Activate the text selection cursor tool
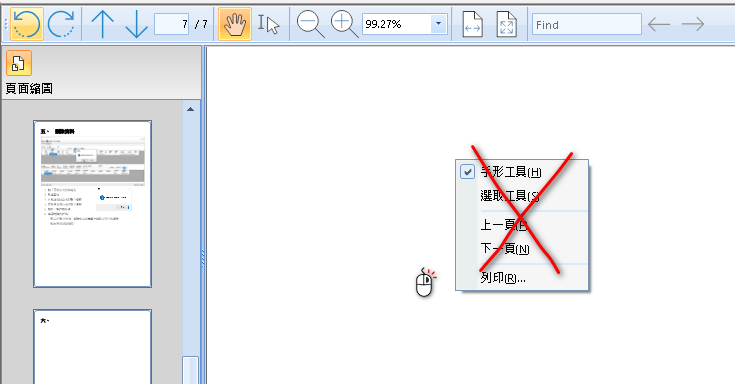 pyautogui.click(x=269, y=24)
